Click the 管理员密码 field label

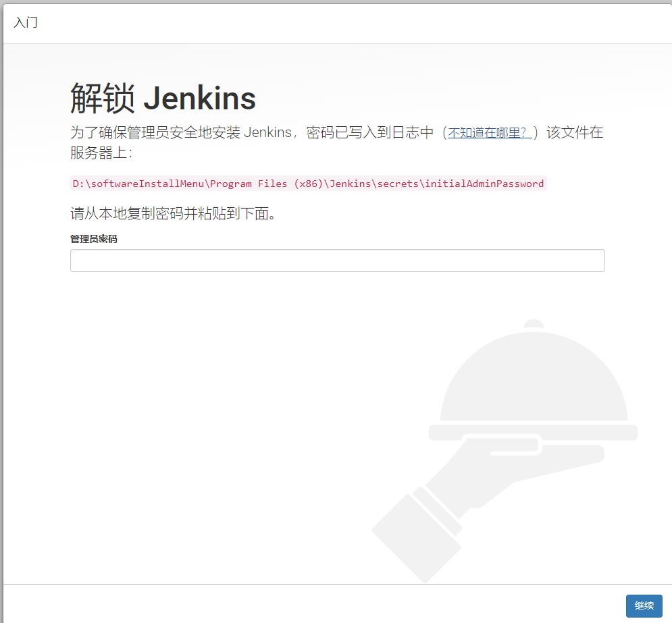[x=93, y=239]
